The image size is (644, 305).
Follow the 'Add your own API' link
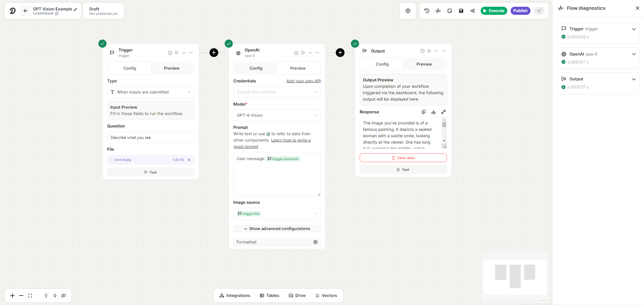coord(303,81)
